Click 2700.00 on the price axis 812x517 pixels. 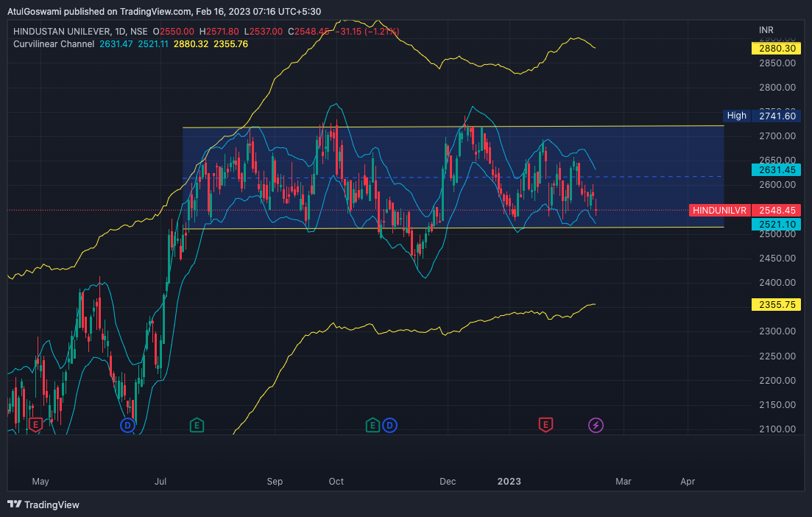coord(777,136)
